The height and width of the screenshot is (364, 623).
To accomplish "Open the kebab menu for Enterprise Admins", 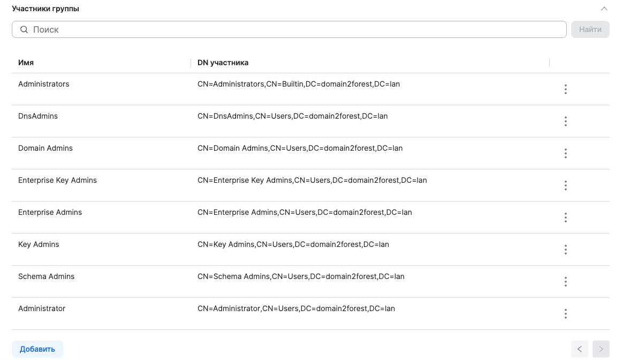I will coord(565,218).
